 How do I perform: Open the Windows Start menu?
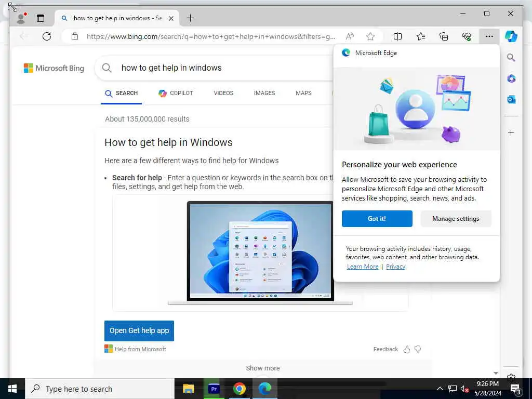12,389
